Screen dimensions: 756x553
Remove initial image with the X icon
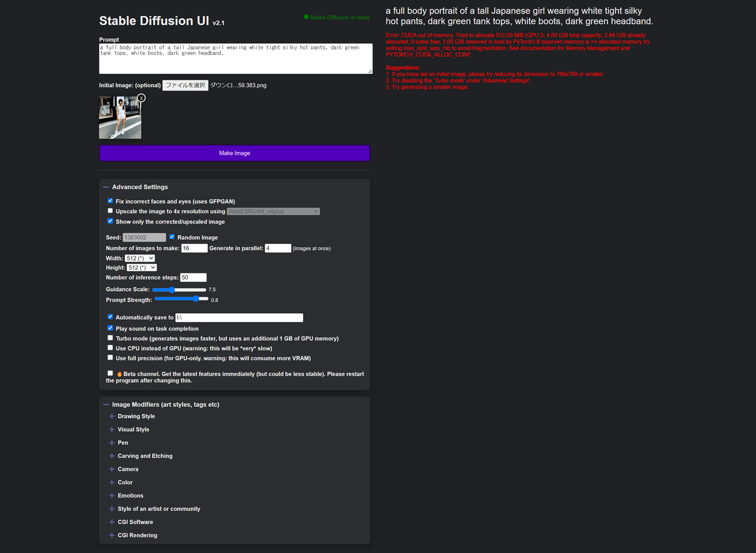[141, 98]
